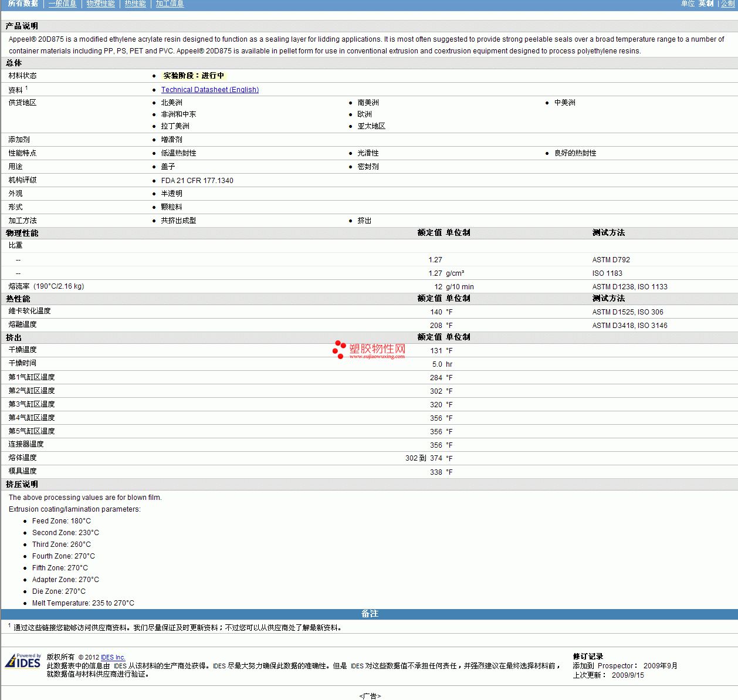Switch units to 公制
Viewport: 738px width, 700px height.
727,4
